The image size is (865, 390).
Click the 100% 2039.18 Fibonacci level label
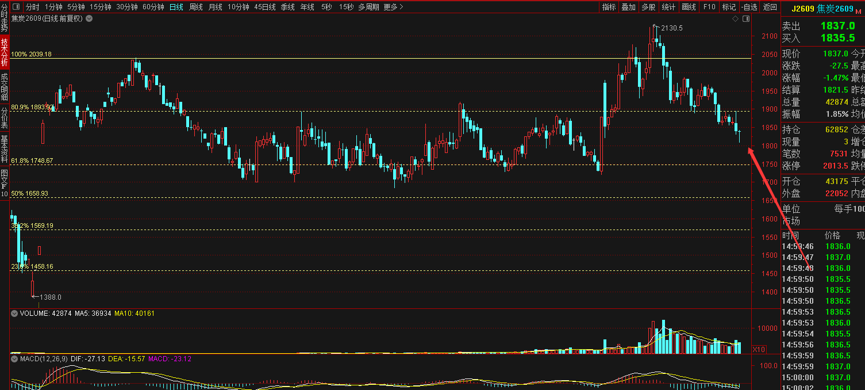point(31,55)
